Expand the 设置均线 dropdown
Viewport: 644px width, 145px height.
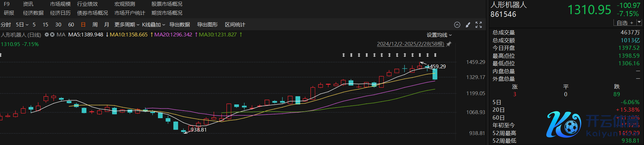pos(439,35)
